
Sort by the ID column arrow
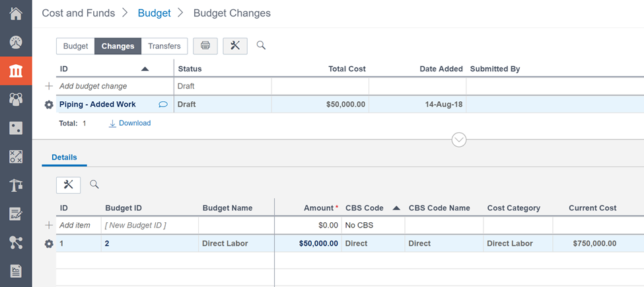tap(145, 69)
